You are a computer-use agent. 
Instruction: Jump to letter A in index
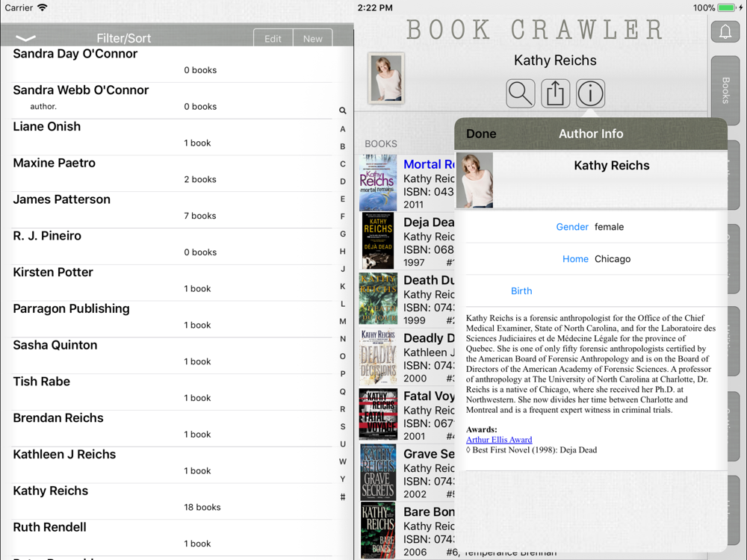[x=343, y=129]
